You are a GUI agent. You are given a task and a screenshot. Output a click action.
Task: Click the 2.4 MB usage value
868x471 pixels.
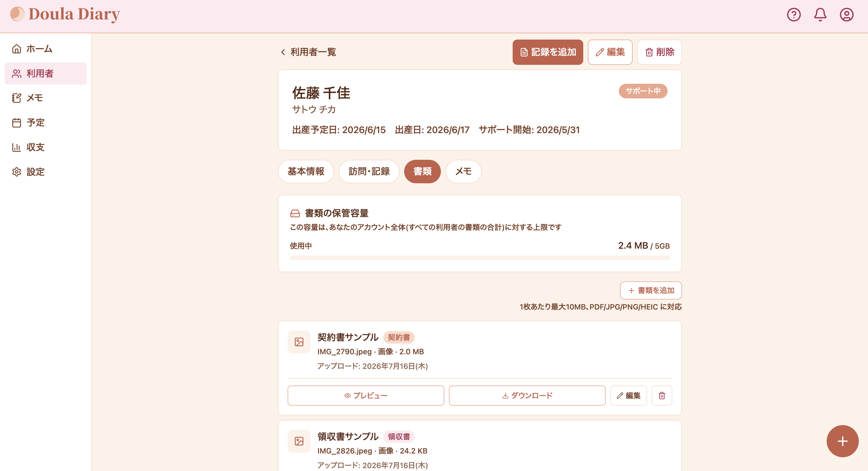pos(633,246)
